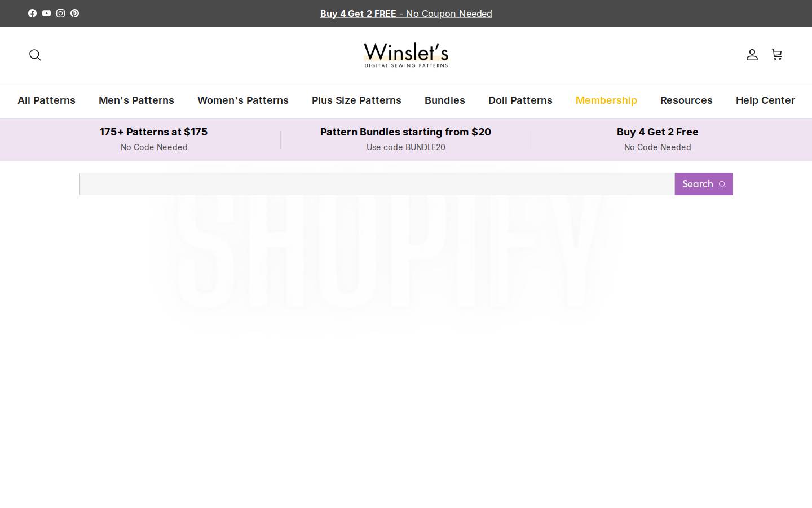Click the 175+ Patterns at $175 promo

tap(154, 132)
